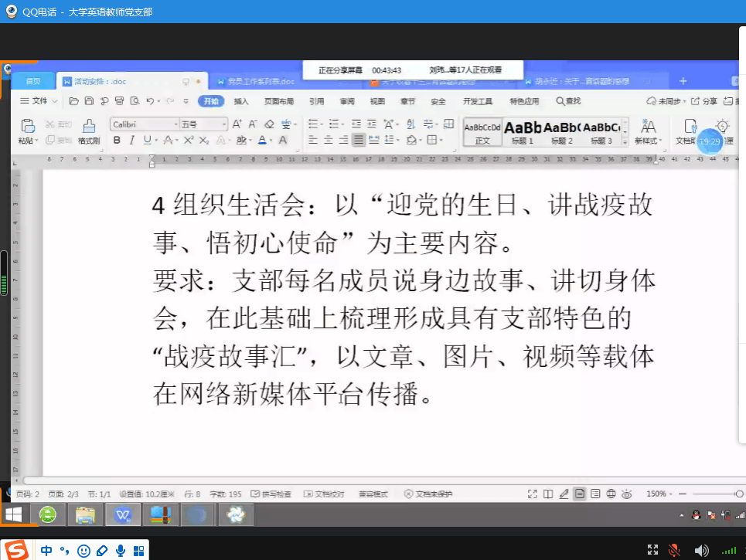Viewport: 746px width, 560px height.
Task: Open web layout view globe icon
Action: tap(611, 494)
